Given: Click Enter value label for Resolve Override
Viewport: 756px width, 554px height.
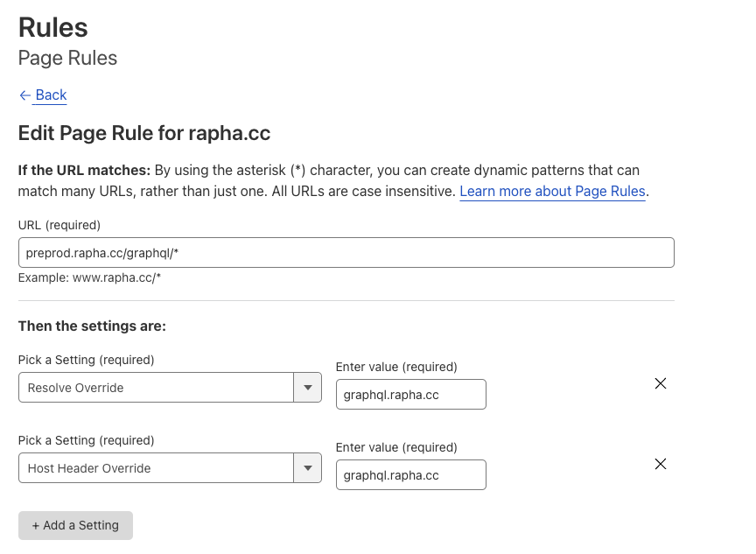Looking at the screenshot, I should click(x=396, y=367).
